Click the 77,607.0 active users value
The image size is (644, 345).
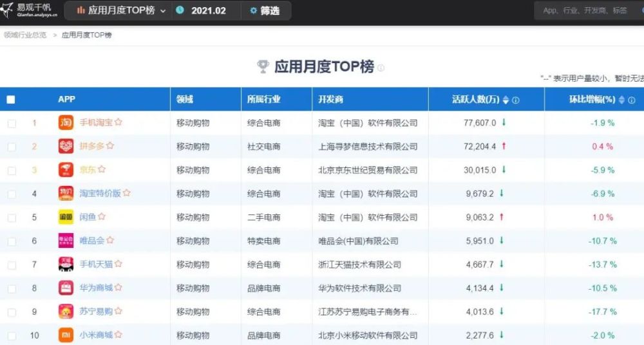tap(480, 123)
